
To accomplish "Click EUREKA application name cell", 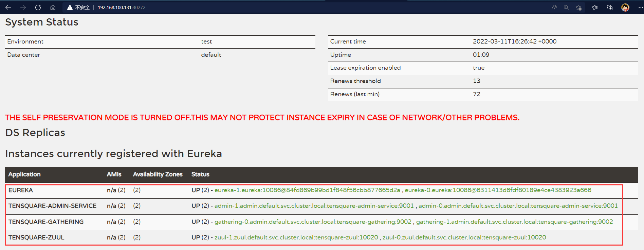I will click(x=21, y=190).
